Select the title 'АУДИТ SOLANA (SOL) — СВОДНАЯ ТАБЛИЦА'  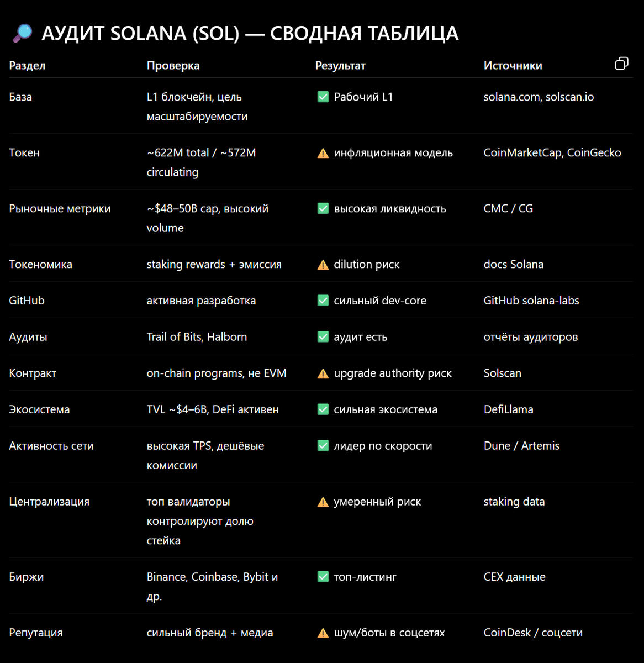pos(250,33)
